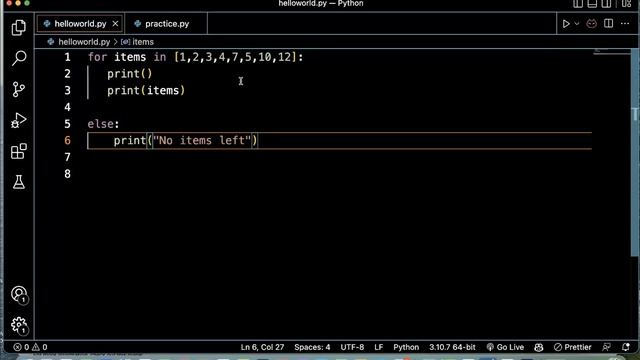Open the Manage gear settings icon
The width and height of the screenshot is (640, 360).
[19, 325]
